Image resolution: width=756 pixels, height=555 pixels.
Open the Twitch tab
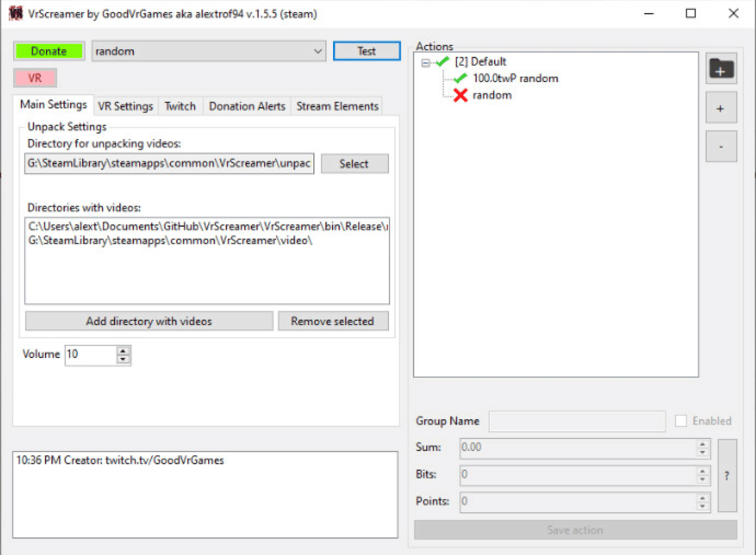click(180, 106)
